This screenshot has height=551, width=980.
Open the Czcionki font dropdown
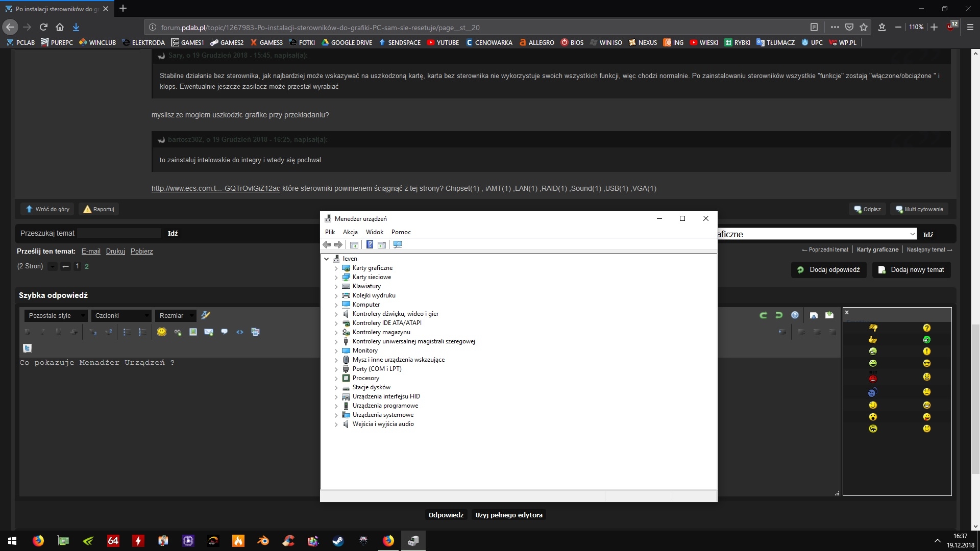click(121, 316)
